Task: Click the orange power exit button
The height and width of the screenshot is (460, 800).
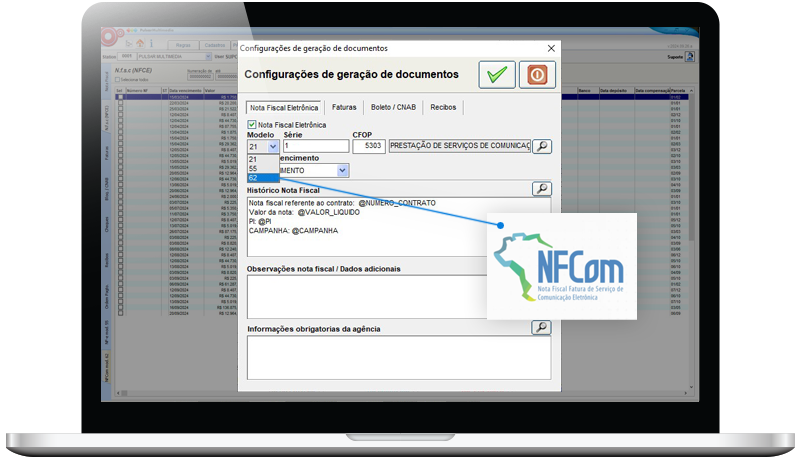Action: tap(537, 75)
